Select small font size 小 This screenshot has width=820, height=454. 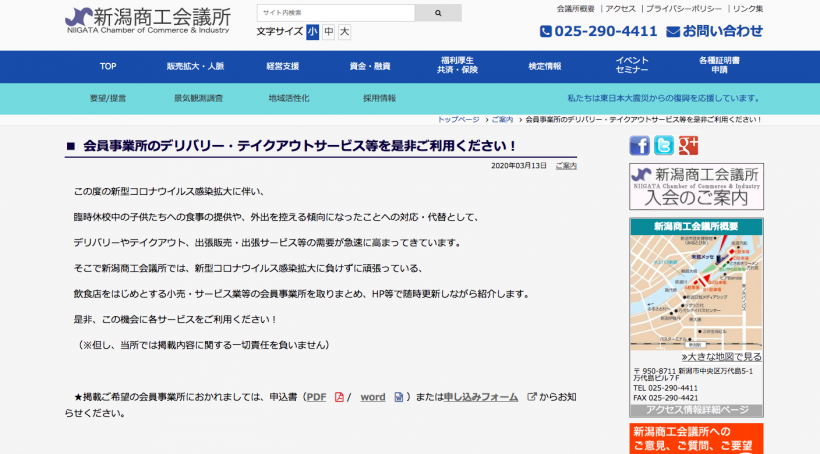(x=313, y=32)
